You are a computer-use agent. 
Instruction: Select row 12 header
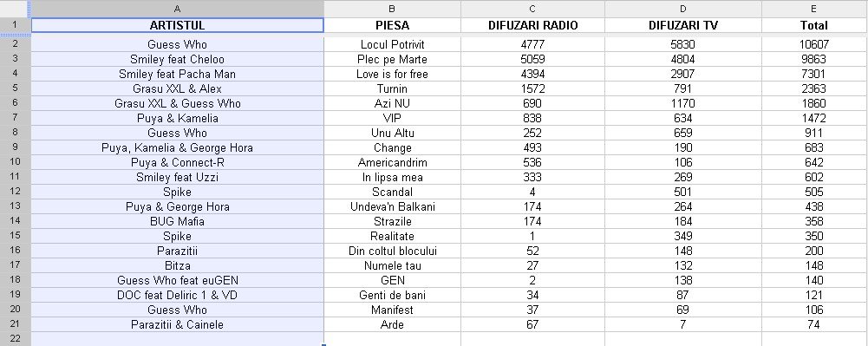tap(15, 192)
